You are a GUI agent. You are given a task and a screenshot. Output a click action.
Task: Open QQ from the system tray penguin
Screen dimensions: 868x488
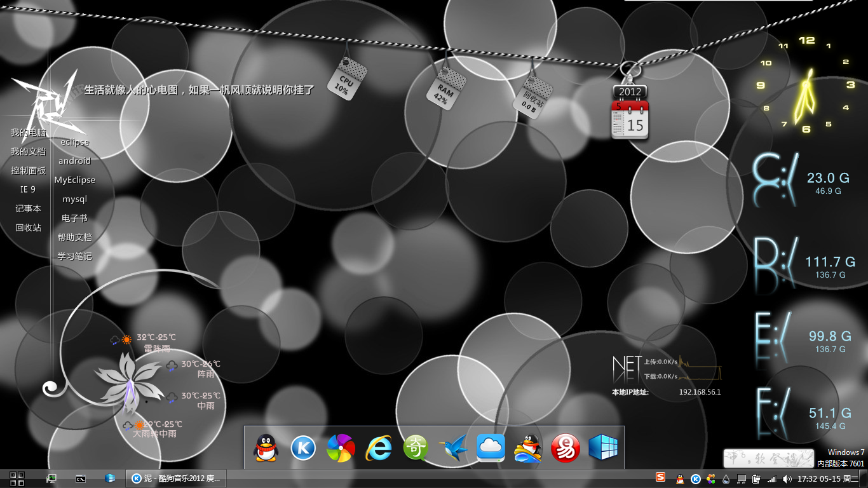(x=680, y=479)
